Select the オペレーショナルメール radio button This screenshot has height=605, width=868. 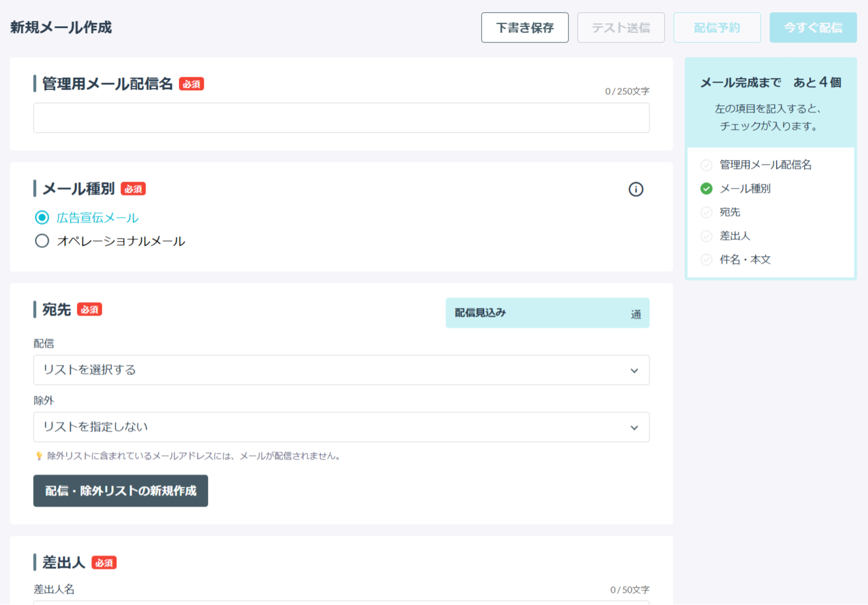tap(42, 241)
